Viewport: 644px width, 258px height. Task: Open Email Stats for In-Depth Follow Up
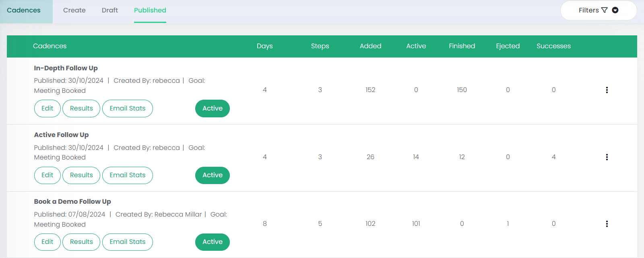coord(127,109)
